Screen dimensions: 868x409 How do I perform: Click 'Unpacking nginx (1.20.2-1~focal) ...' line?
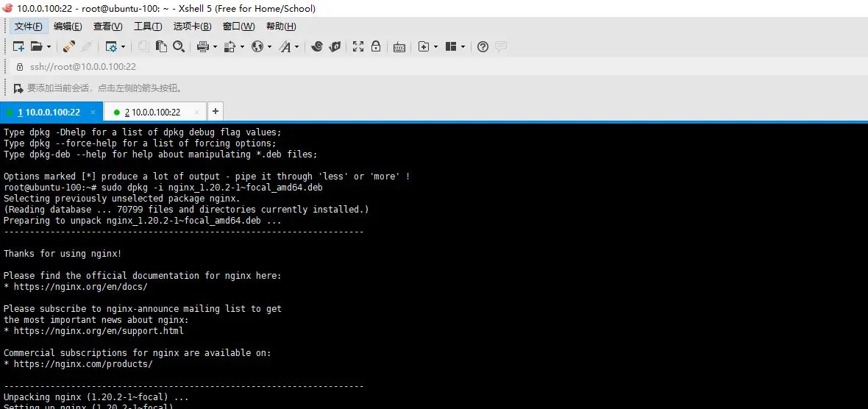coord(96,397)
